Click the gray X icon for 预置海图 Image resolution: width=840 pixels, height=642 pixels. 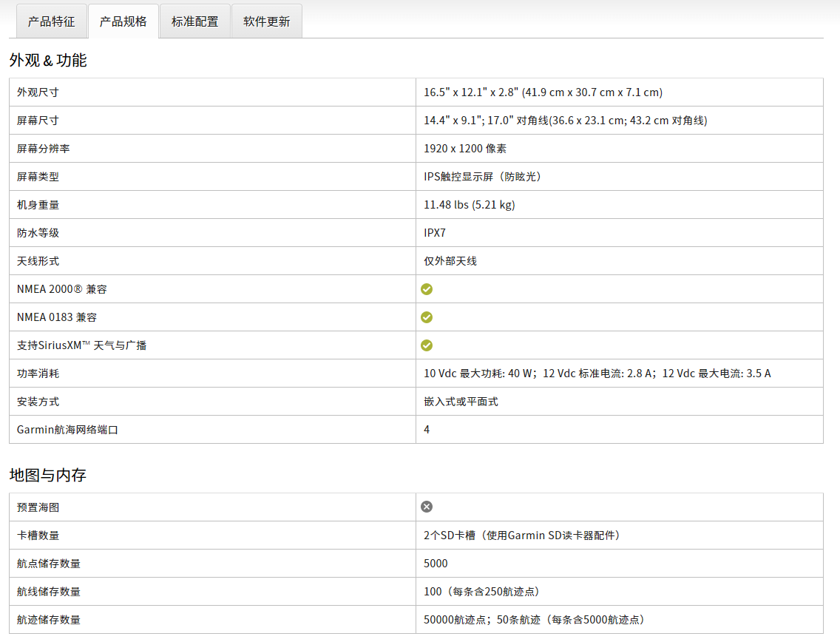click(x=427, y=507)
